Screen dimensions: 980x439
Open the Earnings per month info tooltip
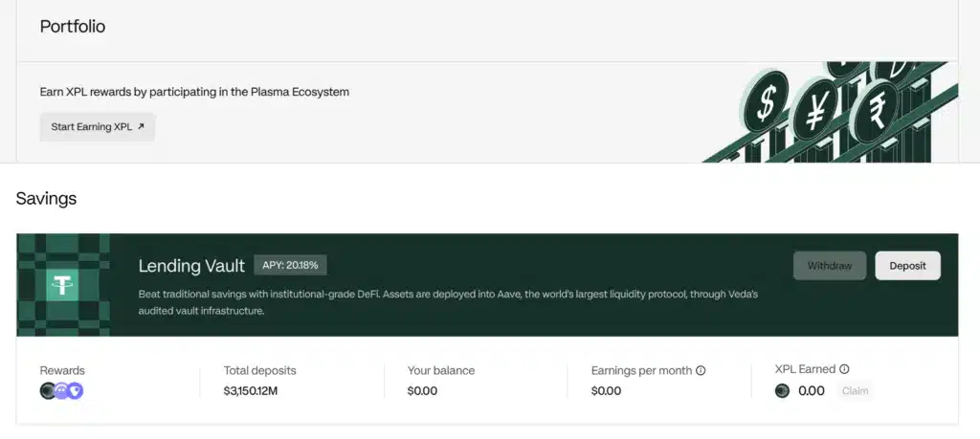tap(701, 370)
